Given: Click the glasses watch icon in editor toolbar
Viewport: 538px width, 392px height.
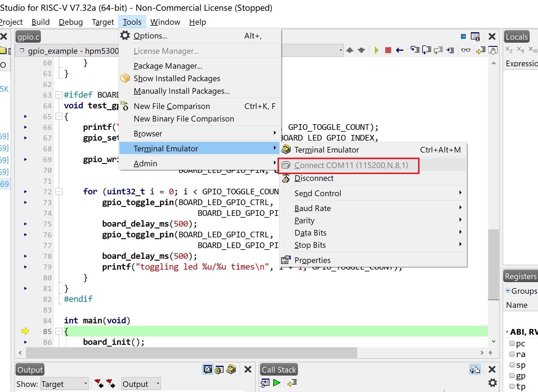Looking at the screenshot, I should (466, 50).
